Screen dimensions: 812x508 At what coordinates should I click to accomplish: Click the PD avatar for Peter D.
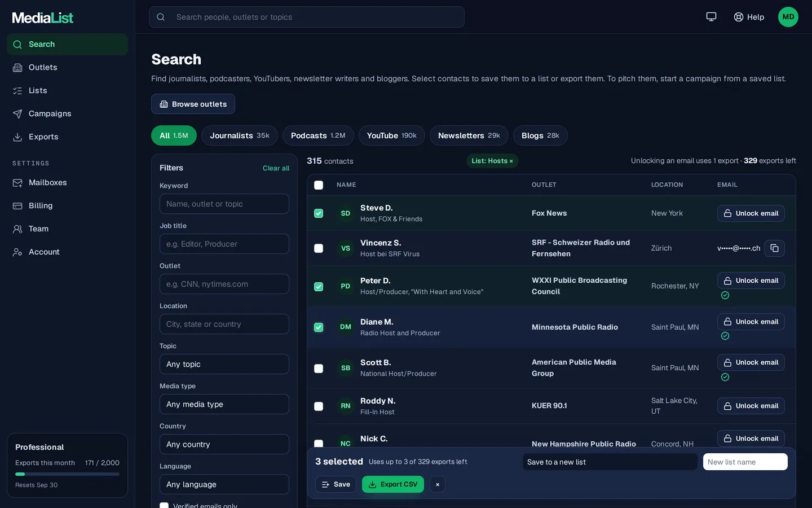point(346,286)
